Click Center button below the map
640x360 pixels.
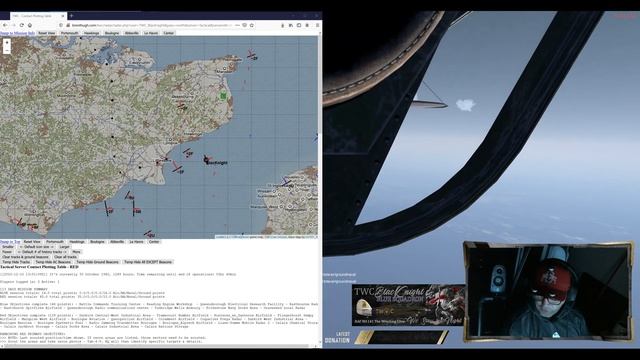pyautogui.click(x=154, y=242)
